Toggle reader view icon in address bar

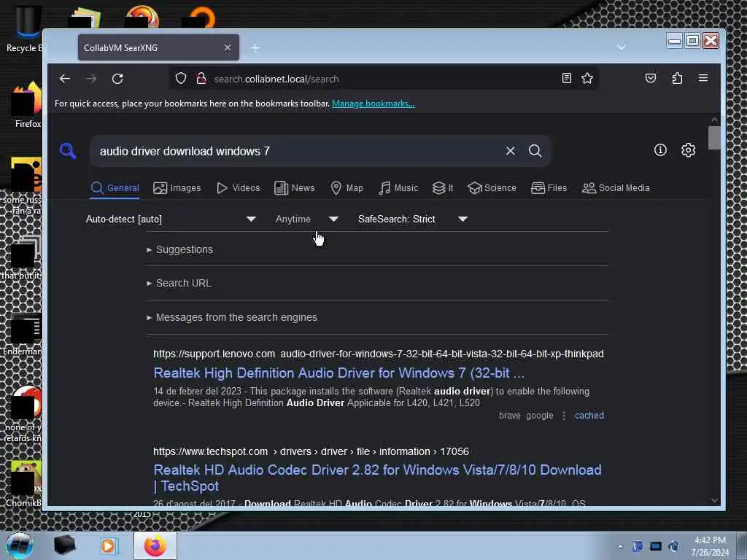[x=566, y=78]
